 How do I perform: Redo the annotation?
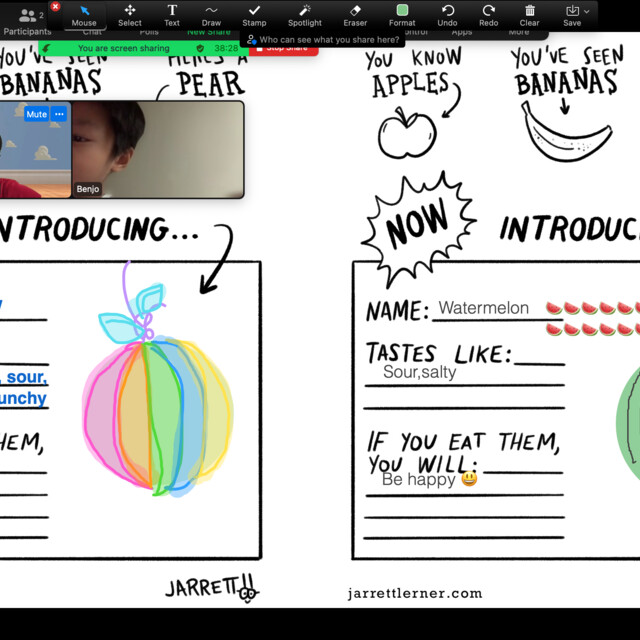tap(488, 14)
